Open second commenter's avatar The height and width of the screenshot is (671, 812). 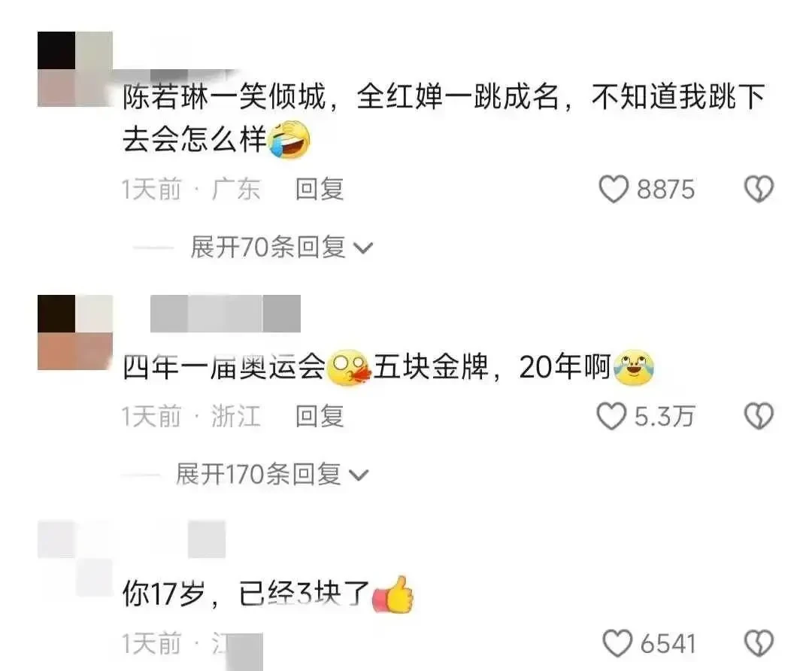click(75, 332)
